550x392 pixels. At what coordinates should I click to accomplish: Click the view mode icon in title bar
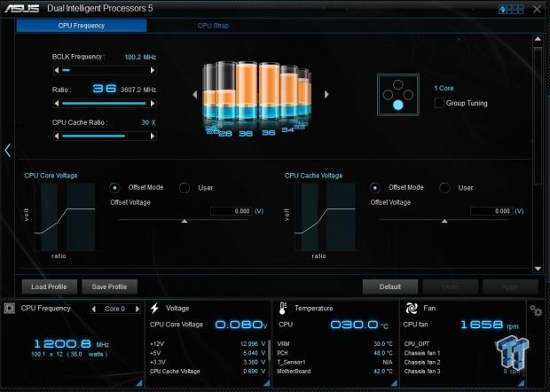[x=512, y=9]
